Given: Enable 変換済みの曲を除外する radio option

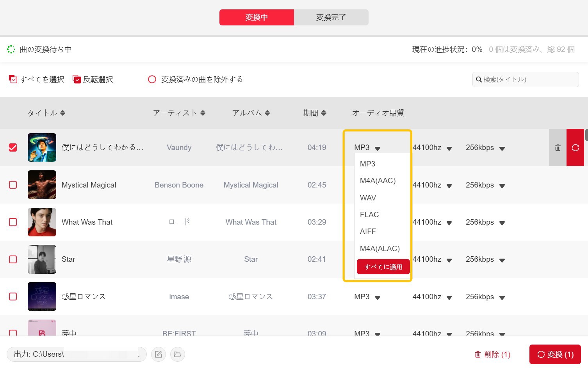Looking at the screenshot, I should coord(152,79).
